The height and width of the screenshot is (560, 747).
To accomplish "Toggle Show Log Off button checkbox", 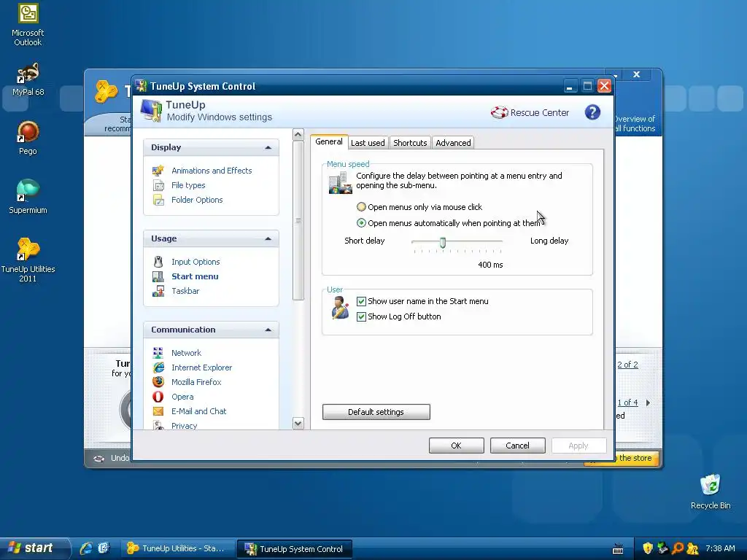I will (361, 316).
